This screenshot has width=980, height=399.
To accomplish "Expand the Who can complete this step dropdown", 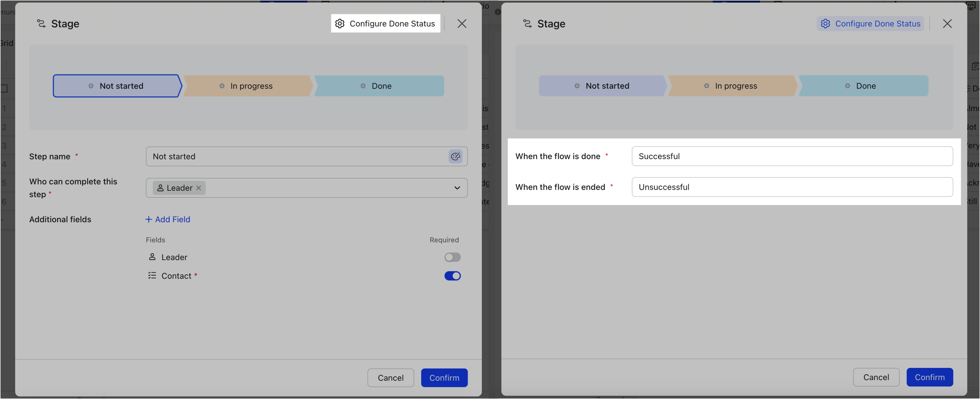I will click(457, 188).
